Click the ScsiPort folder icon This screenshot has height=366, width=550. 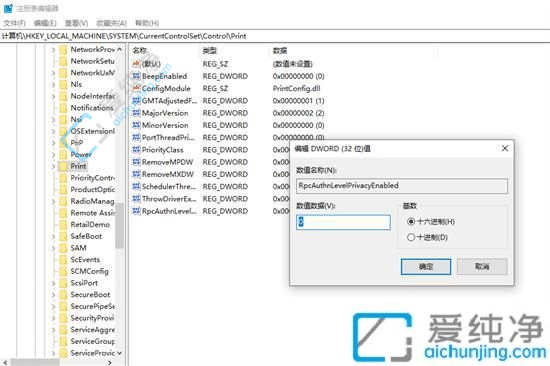63,283
